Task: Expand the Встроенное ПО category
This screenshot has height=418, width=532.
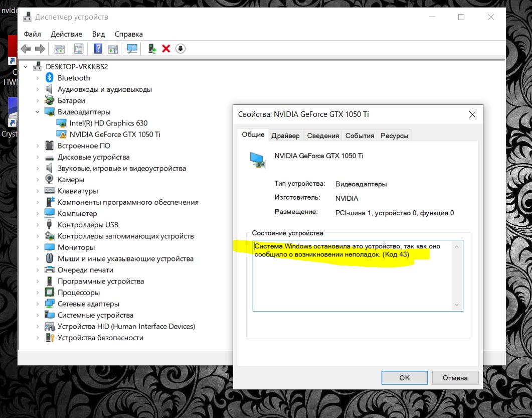Action: (38, 146)
